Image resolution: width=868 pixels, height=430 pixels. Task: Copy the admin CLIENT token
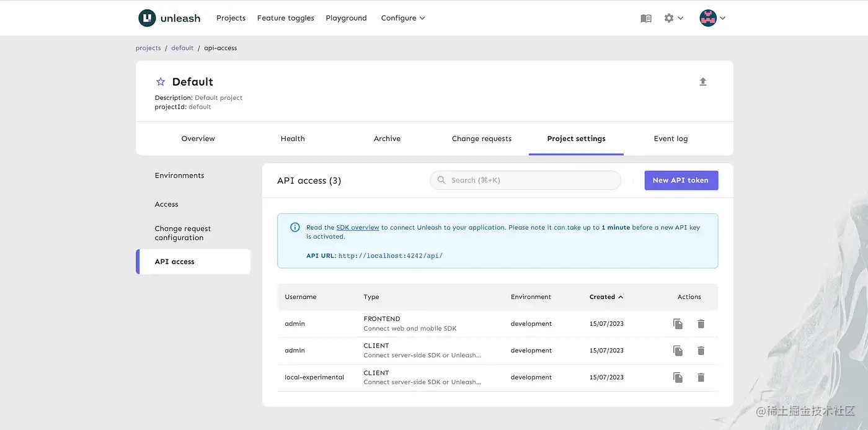pyautogui.click(x=678, y=351)
